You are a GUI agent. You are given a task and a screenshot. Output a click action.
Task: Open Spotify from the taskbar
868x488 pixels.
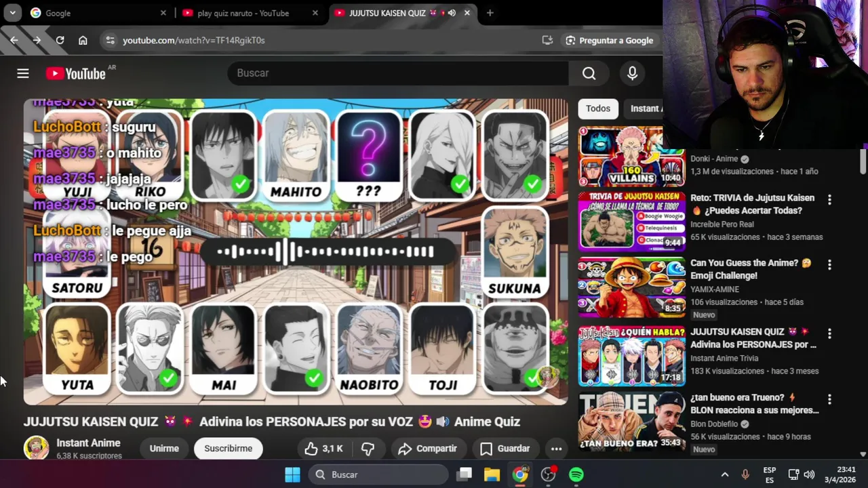(x=576, y=474)
